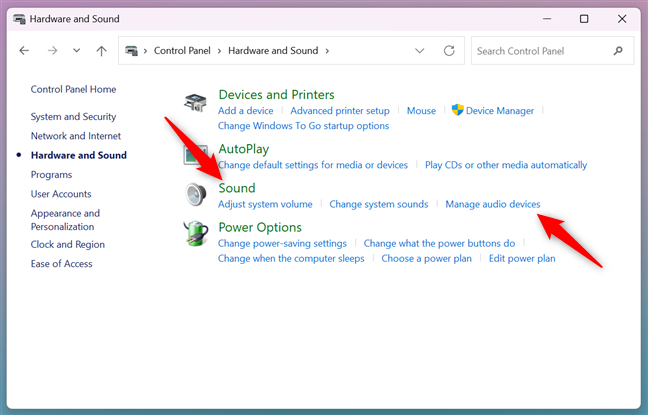Click Play CDs or other media automatically
The height and width of the screenshot is (415, 648).
506,165
